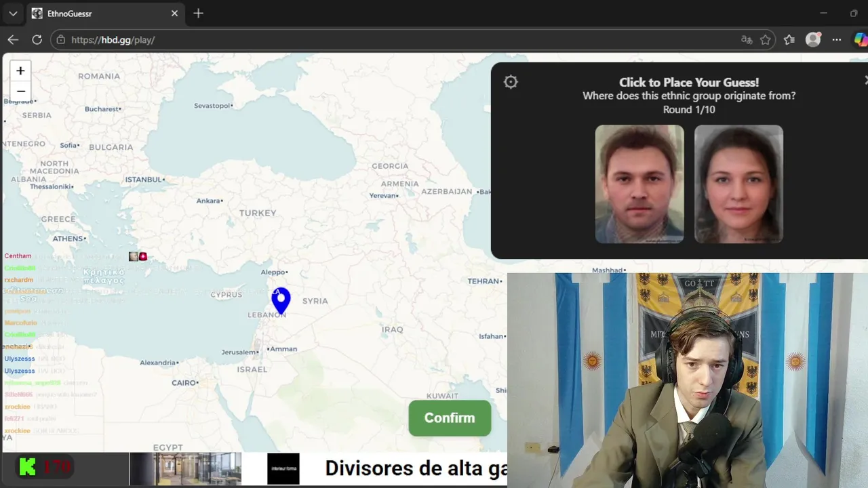Click the Divisores de alta ad text
This screenshot has height=488, width=868.
[x=416, y=468]
